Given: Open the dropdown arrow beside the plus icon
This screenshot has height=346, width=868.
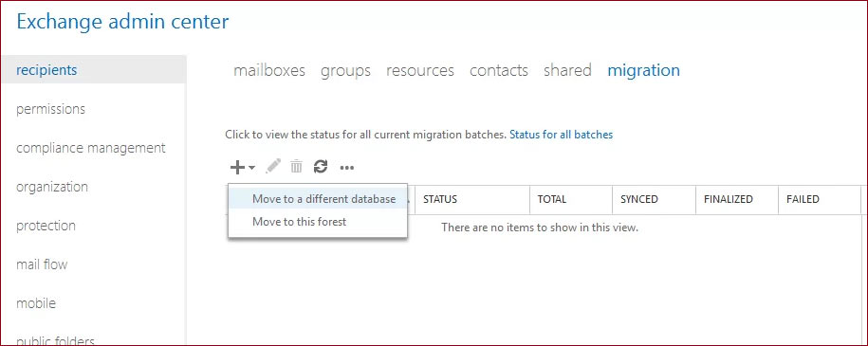Looking at the screenshot, I should (x=251, y=167).
